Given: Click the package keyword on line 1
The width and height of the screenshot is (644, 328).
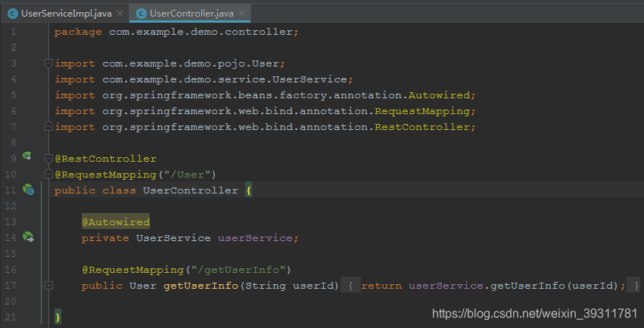Looking at the screenshot, I should tap(78, 32).
